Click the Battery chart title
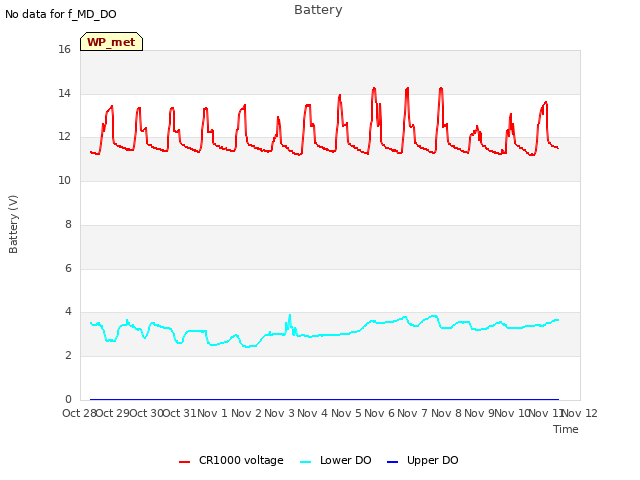Viewport: 640px width, 480px height. [318, 10]
